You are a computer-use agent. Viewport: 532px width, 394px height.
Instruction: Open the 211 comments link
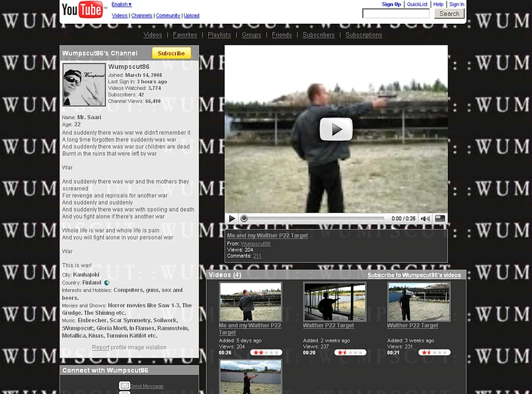[257, 256]
